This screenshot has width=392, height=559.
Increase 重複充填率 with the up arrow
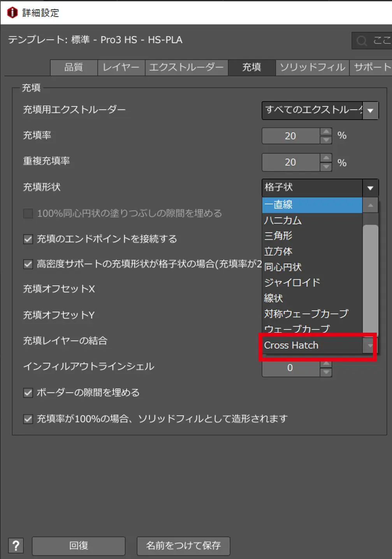pos(326,158)
